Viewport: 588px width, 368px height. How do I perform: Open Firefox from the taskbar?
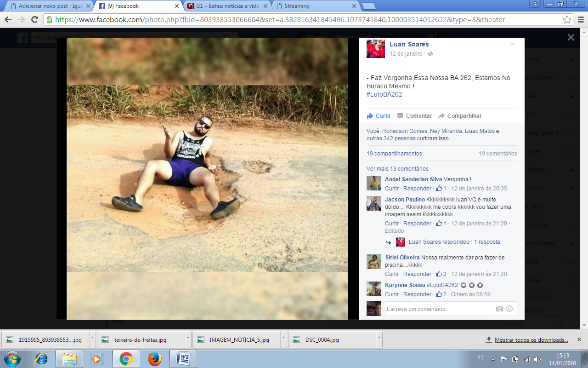point(155,359)
